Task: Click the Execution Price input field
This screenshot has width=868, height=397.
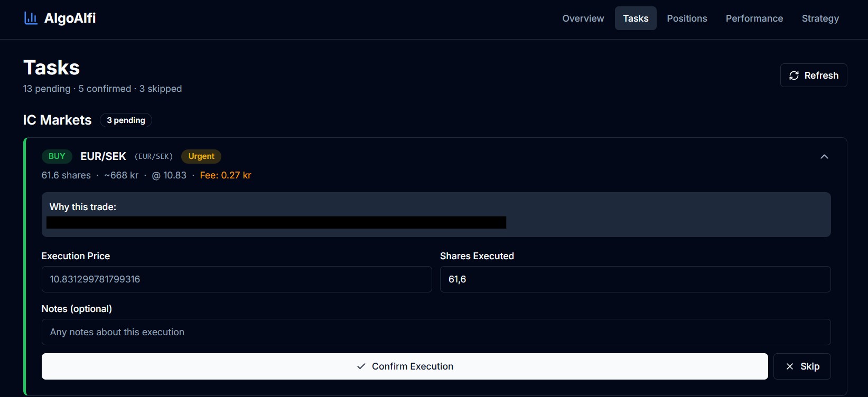Action: (x=237, y=279)
